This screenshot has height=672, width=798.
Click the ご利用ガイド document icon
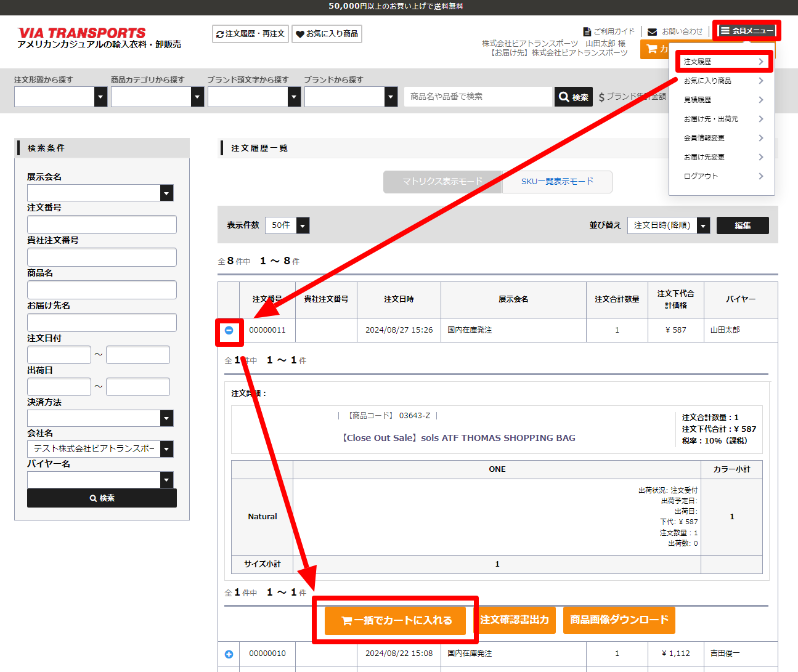click(x=587, y=31)
